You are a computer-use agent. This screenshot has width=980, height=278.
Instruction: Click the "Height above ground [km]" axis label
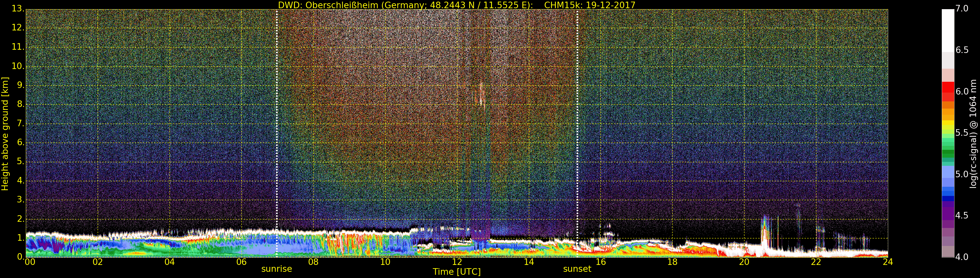[5, 134]
